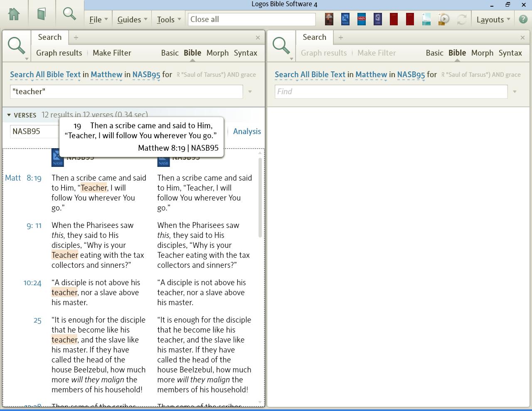Go to the Home page icon

(x=14, y=14)
